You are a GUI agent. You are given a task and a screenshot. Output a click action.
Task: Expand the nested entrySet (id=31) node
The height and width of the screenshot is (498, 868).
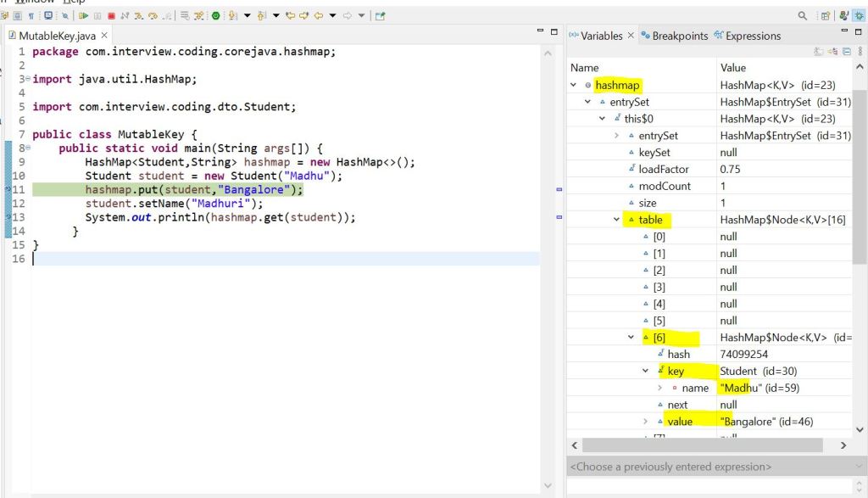pos(617,136)
